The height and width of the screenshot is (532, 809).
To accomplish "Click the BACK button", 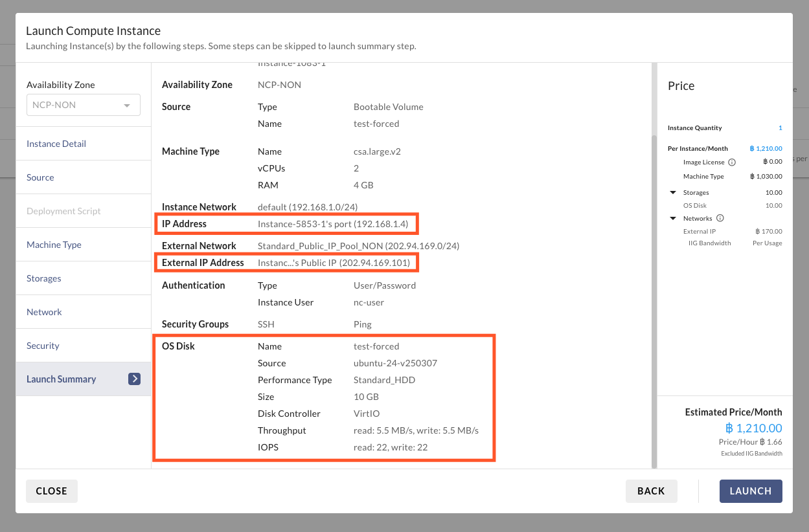I will [651, 491].
